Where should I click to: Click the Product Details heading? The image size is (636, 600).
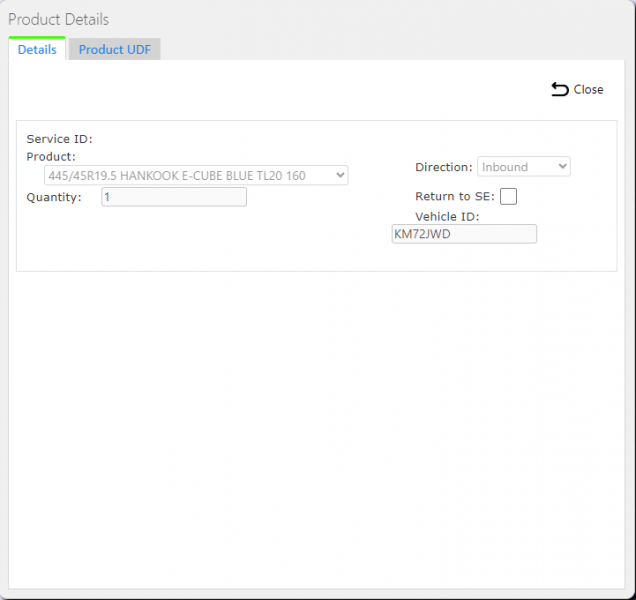58,19
